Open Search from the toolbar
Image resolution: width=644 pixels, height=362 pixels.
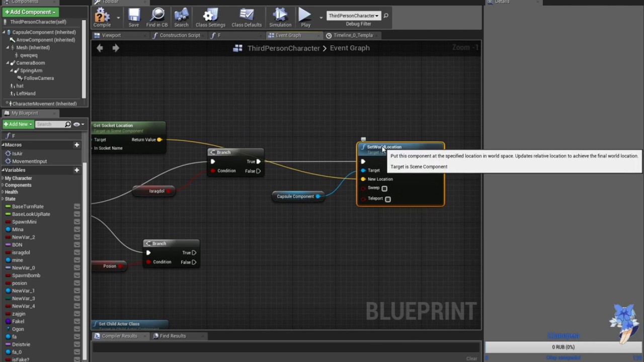pos(181,17)
